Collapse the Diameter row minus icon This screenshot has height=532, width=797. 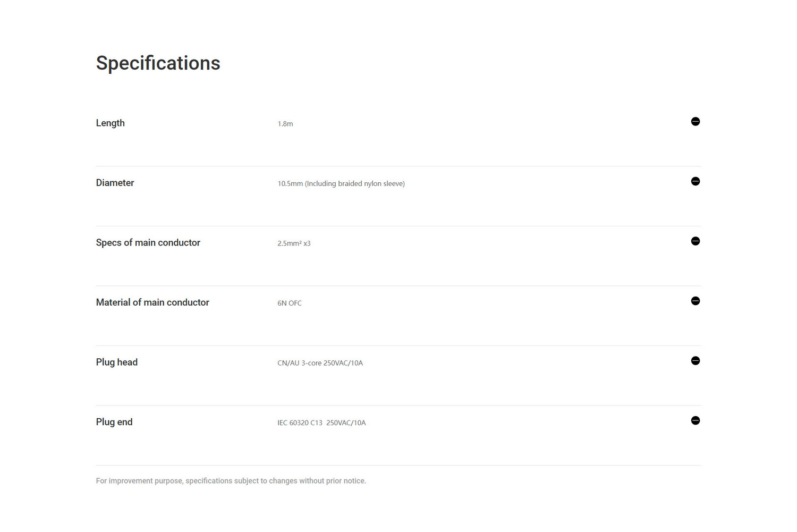point(695,182)
